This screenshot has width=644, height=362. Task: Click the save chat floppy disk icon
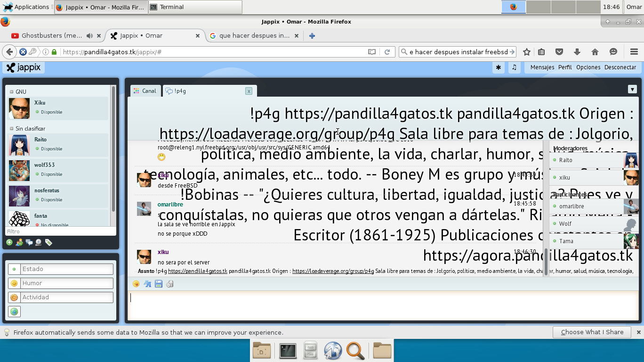(159, 284)
